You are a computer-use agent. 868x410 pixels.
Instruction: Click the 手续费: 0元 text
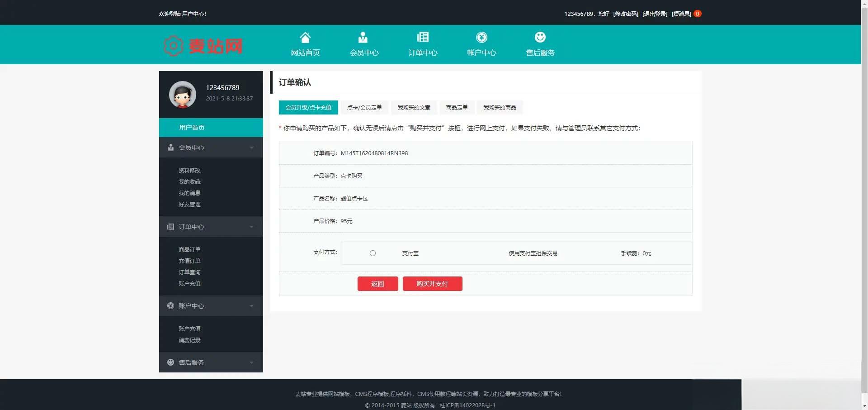point(636,253)
